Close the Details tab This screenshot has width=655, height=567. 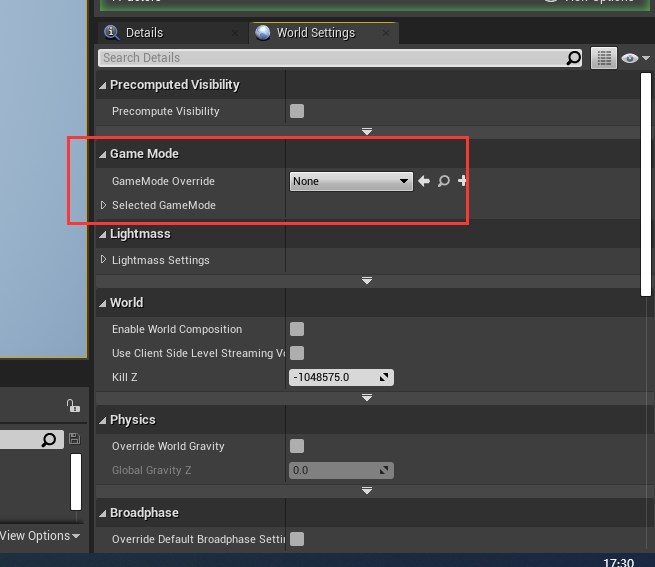235,33
